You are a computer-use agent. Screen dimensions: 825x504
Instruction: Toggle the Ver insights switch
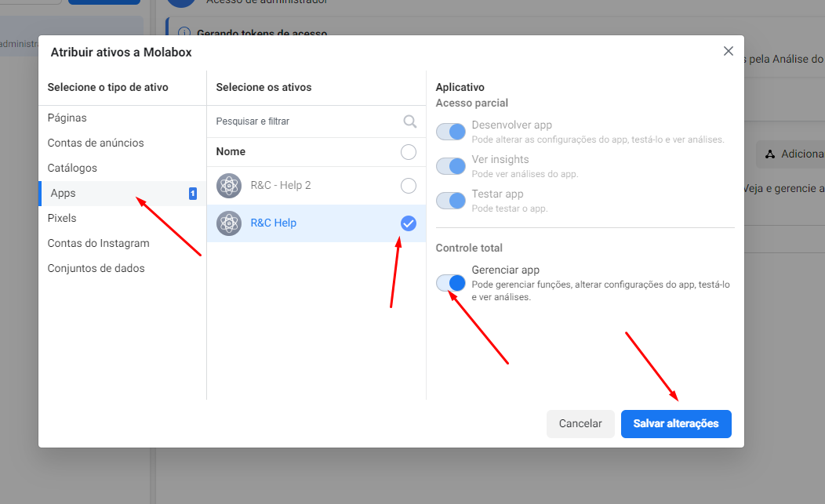click(x=451, y=166)
